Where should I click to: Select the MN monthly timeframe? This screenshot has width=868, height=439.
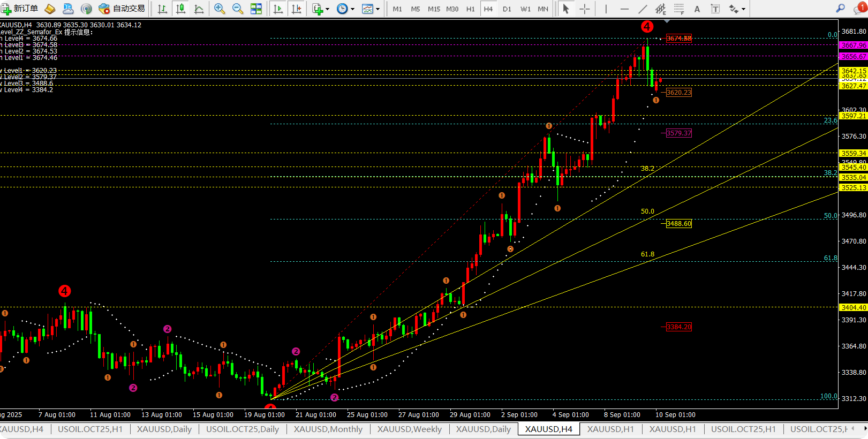click(543, 9)
